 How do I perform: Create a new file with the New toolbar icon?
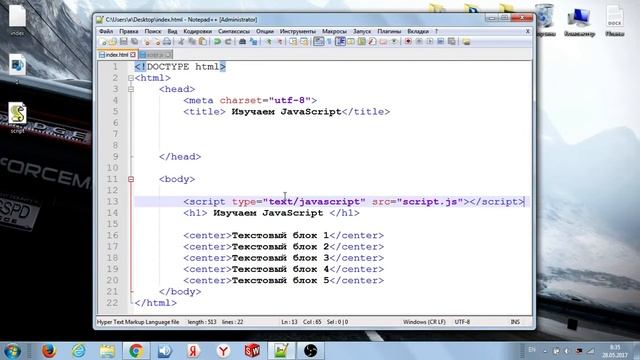[103, 42]
